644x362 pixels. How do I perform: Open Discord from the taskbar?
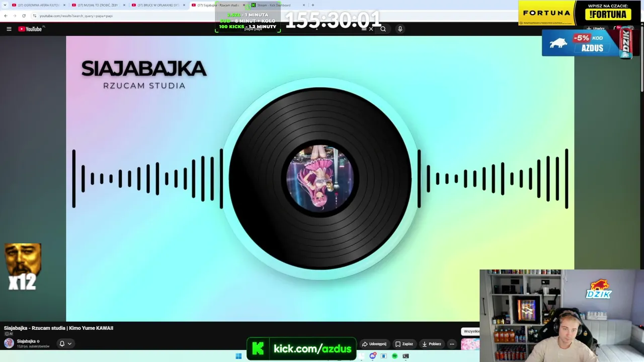(373, 356)
